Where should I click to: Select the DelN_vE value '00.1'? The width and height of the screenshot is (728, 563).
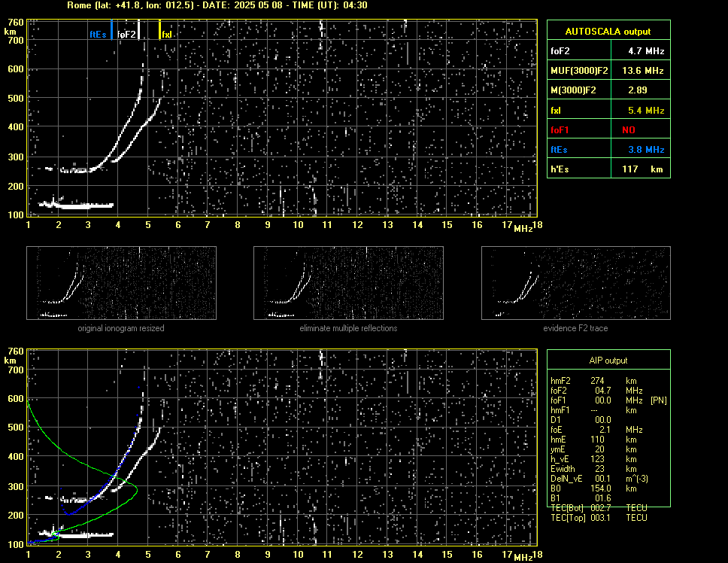pyautogui.click(x=603, y=479)
